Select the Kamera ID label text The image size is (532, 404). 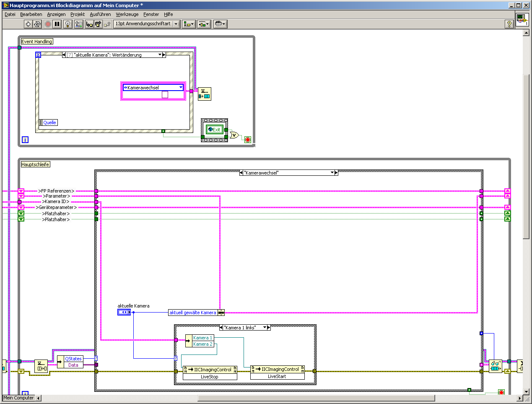pyautogui.click(x=56, y=202)
